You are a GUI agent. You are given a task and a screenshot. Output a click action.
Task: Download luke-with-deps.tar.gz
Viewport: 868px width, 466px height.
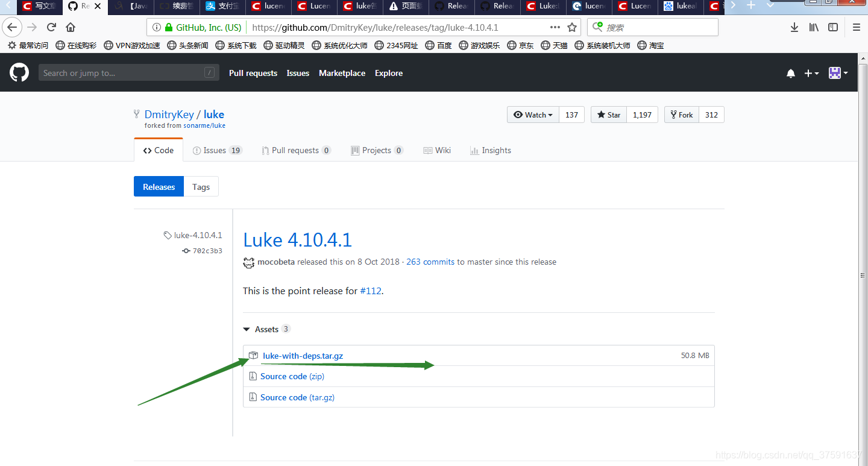pos(303,356)
